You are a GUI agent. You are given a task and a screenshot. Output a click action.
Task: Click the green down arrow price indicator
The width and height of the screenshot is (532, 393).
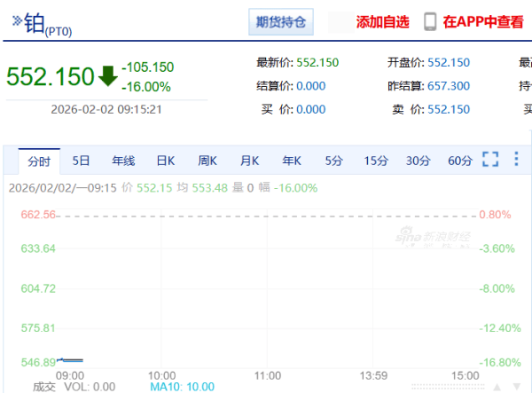click(108, 76)
